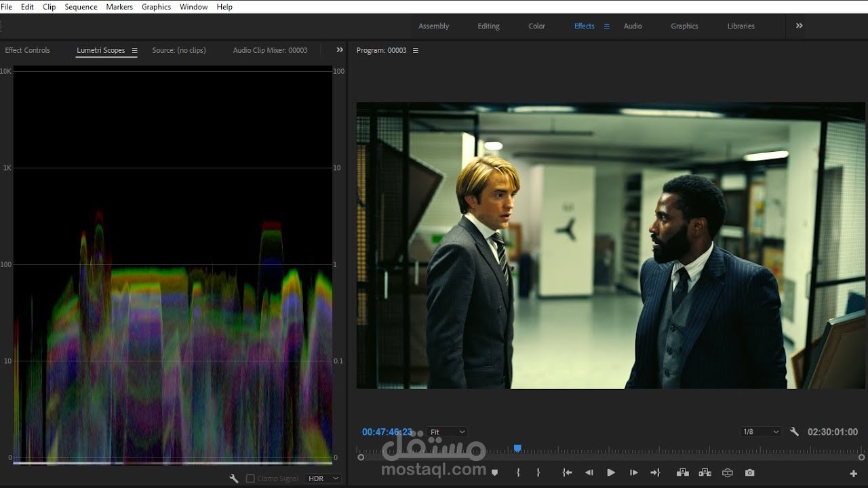Screen dimensions: 868x488
Task: Open the Lumetri Scopes panel menu
Action: [134, 50]
